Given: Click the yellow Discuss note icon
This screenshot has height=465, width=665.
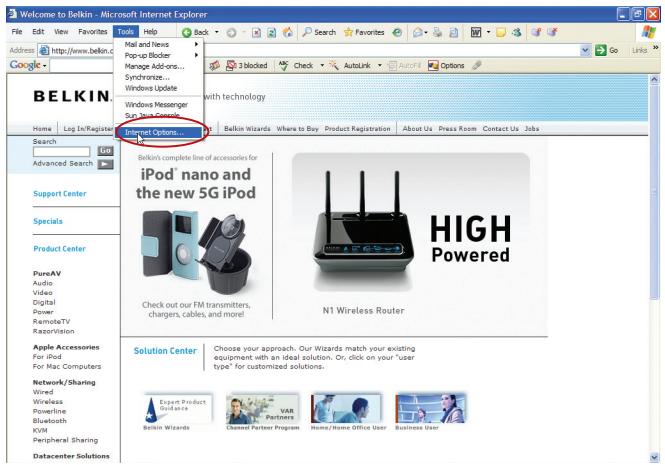Looking at the screenshot, I should pos(501,32).
